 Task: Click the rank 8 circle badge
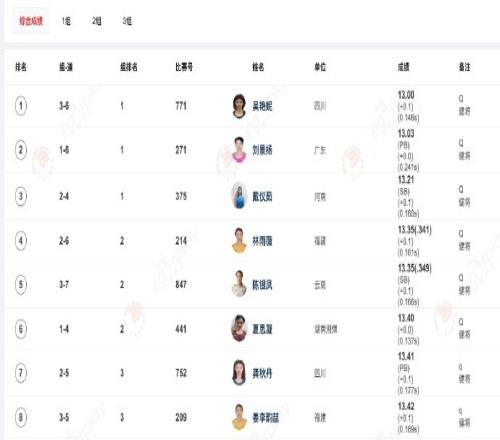21,417
